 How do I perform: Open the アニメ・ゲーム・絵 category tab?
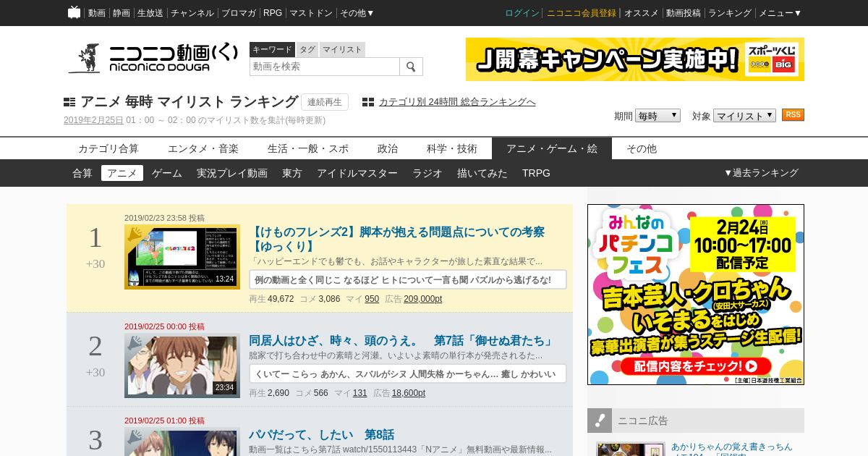pos(552,148)
